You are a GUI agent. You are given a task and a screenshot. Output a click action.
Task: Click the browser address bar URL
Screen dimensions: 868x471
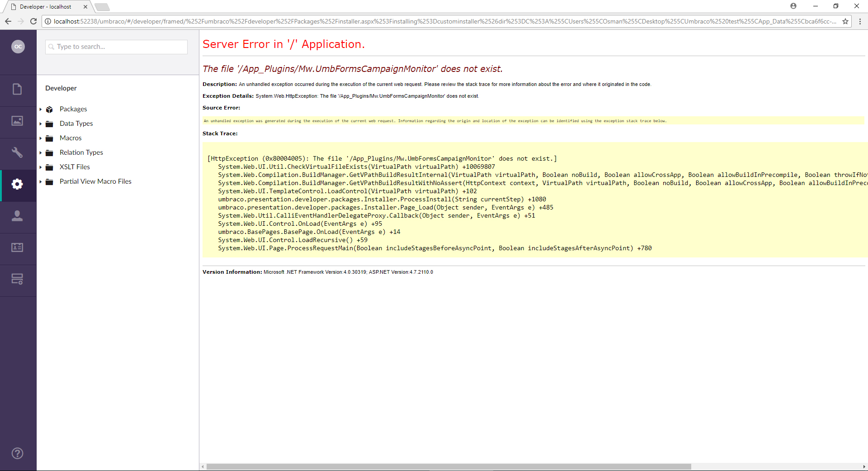pos(445,21)
